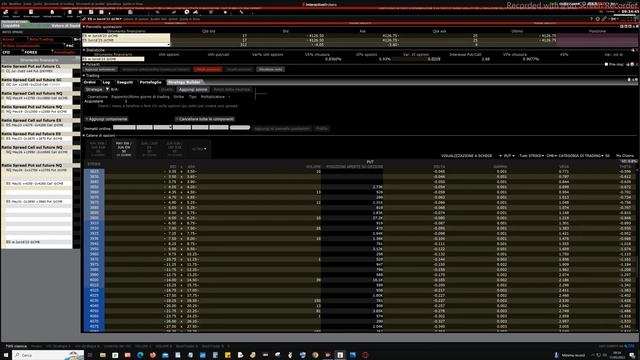Open the Windows Start menu
Viewport: 640px width, 360px height.
tap(6, 355)
